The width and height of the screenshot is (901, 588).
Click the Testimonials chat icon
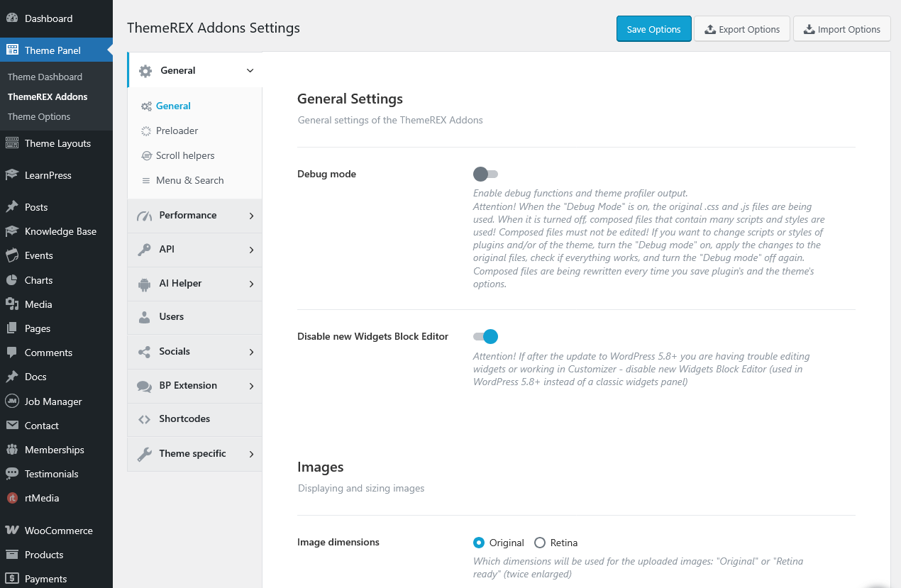12,474
